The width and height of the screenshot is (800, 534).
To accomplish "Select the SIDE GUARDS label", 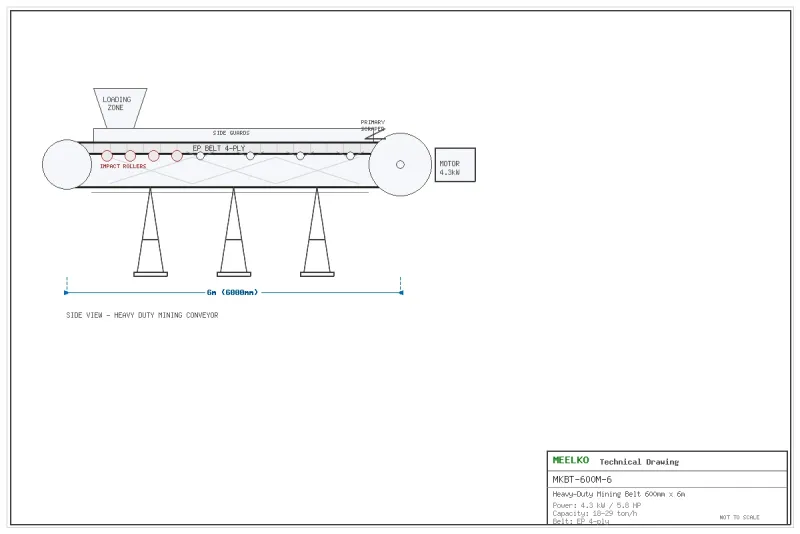I will pos(231,133).
